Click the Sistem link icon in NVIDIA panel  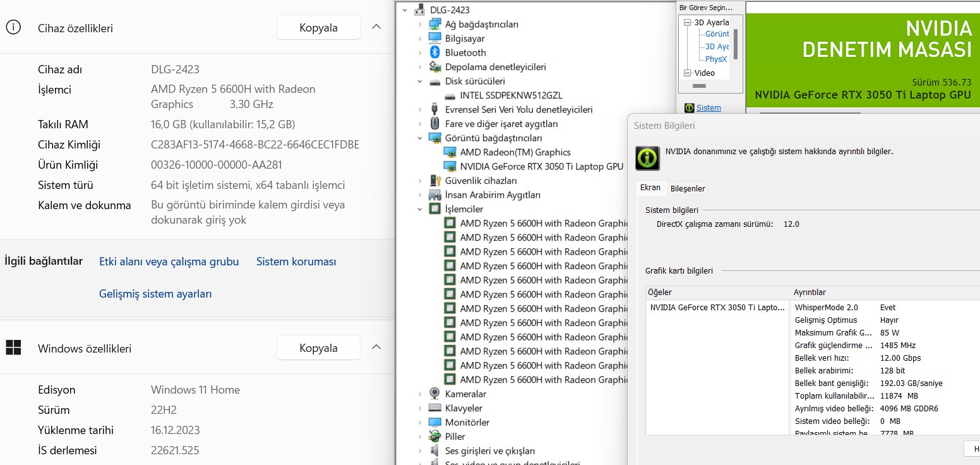[x=690, y=108]
